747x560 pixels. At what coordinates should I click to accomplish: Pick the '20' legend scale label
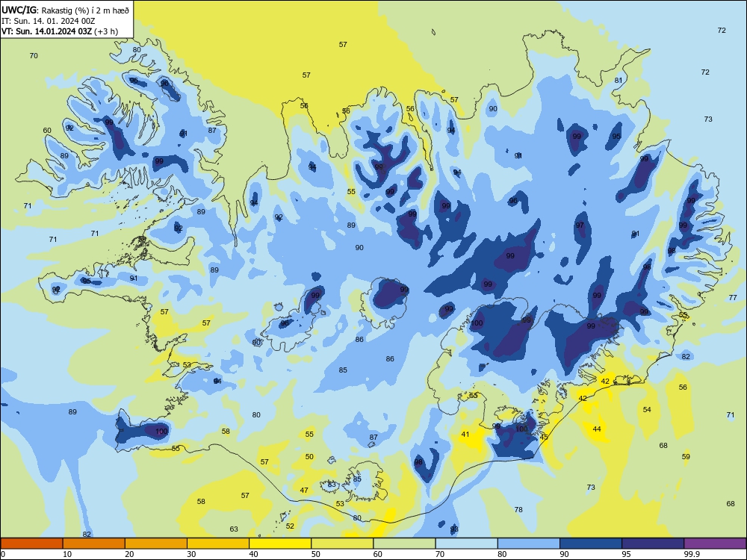click(x=129, y=554)
